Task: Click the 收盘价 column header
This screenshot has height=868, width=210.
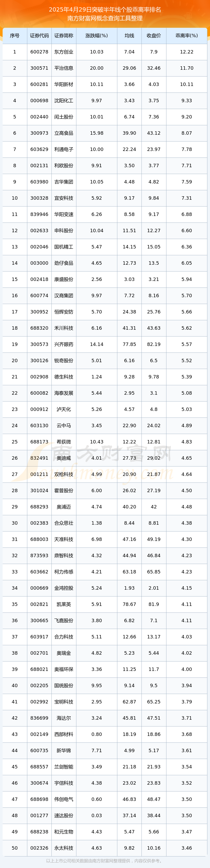Action: coord(154,36)
